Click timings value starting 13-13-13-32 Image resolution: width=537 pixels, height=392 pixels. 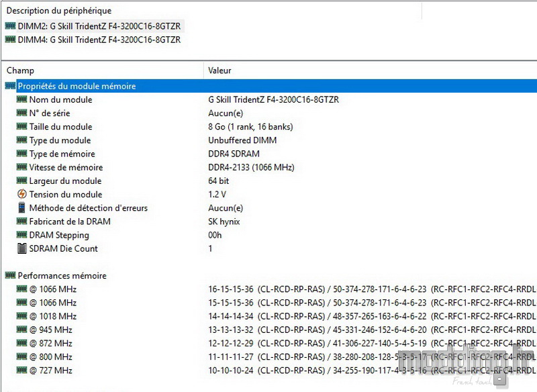(373, 330)
